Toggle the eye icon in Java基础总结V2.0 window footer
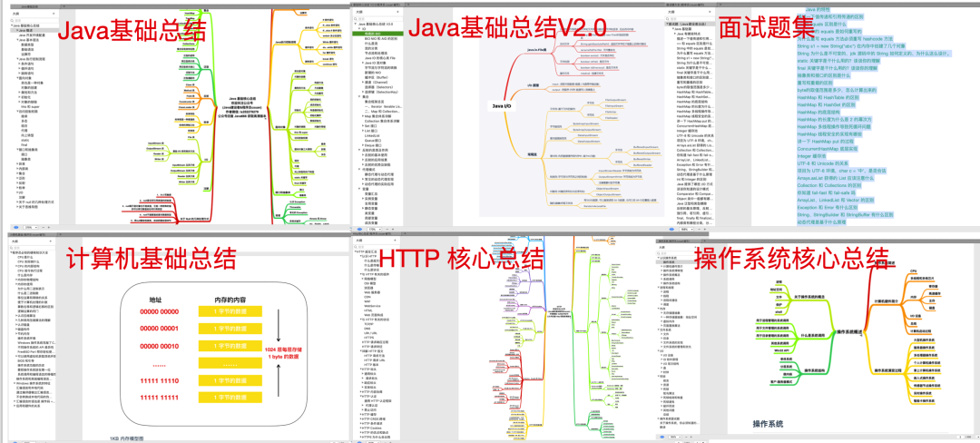Image resolution: width=980 pixels, height=443 pixels. (359, 230)
